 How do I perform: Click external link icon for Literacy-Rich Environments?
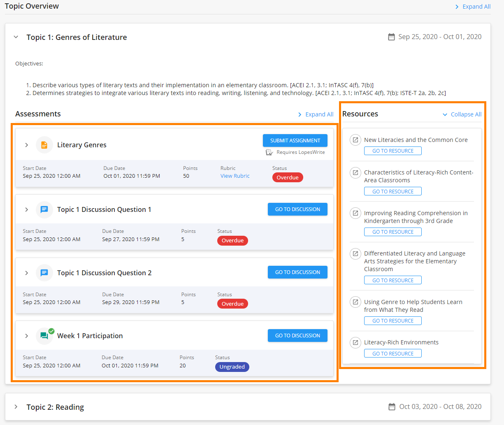[355, 342]
